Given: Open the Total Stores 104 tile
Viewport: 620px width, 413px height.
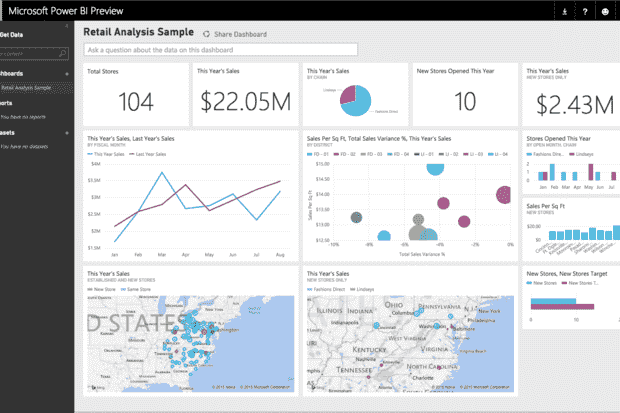Looking at the screenshot, I should point(136,95).
